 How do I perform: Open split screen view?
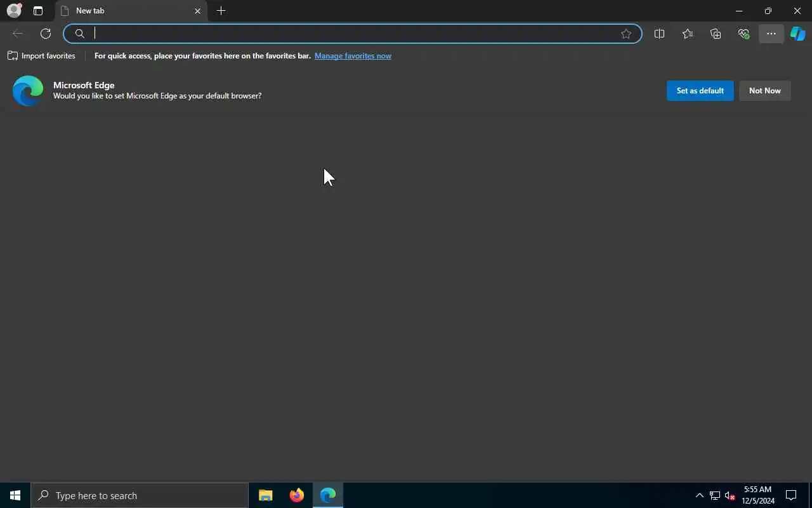click(659, 34)
